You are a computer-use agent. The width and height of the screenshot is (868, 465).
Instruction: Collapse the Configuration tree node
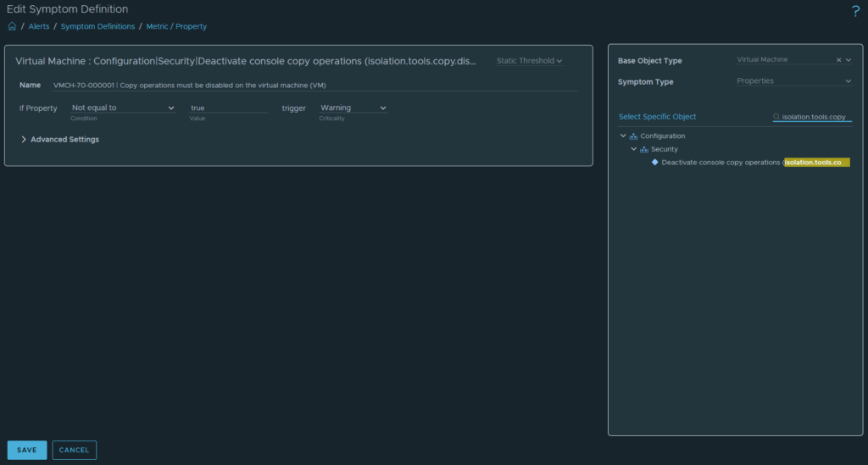[623, 136]
